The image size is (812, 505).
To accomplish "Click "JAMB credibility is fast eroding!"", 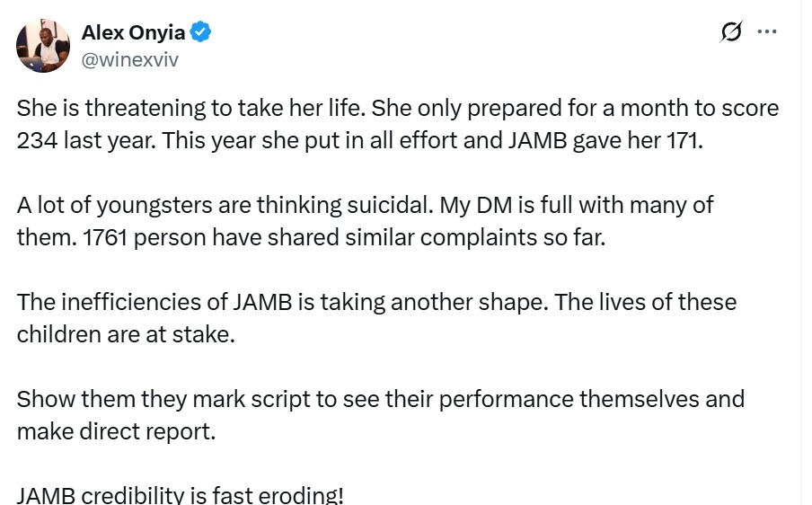I will pyautogui.click(x=181, y=495).
